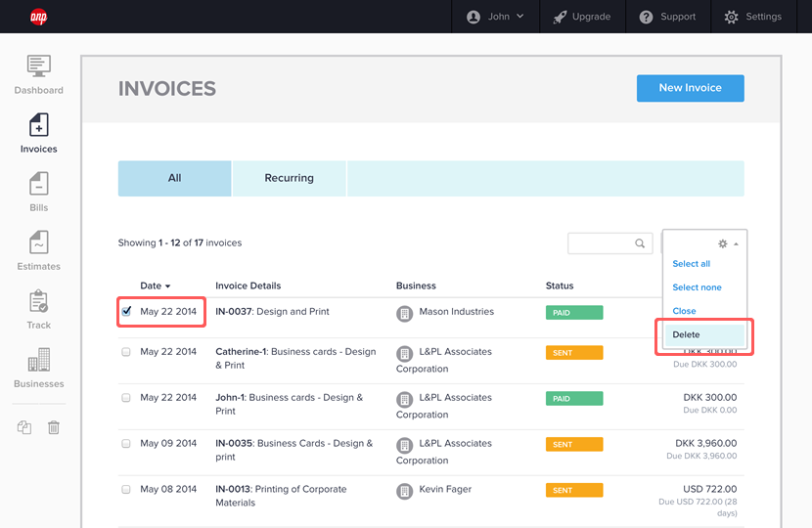Choose Select none from actions menu

pyautogui.click(x=697, y=287)
